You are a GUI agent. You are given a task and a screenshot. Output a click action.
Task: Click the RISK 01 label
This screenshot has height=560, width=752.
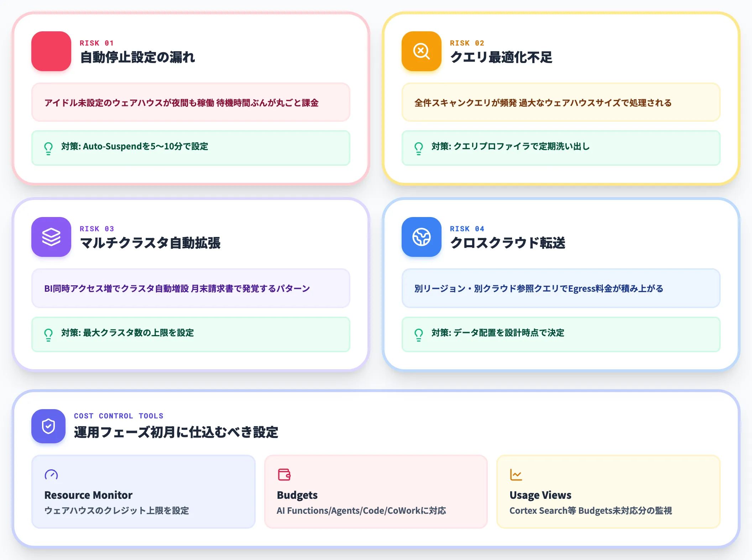point(97,43)
